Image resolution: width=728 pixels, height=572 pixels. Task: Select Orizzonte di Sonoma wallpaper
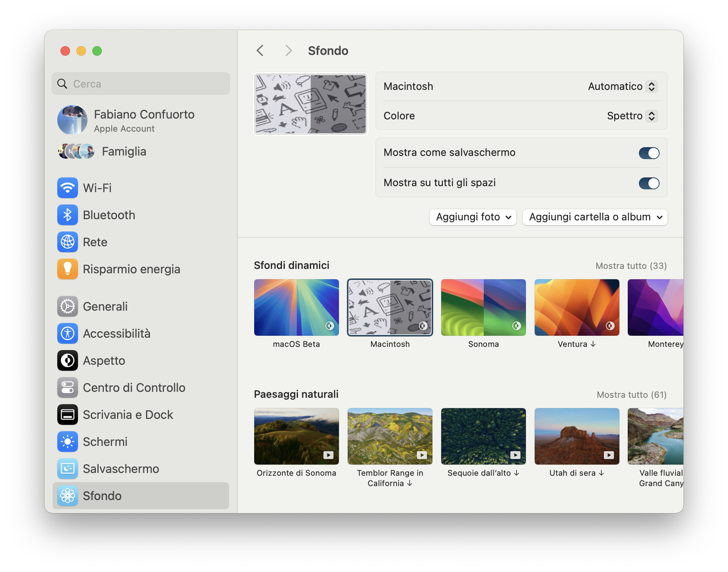[296, 436]
